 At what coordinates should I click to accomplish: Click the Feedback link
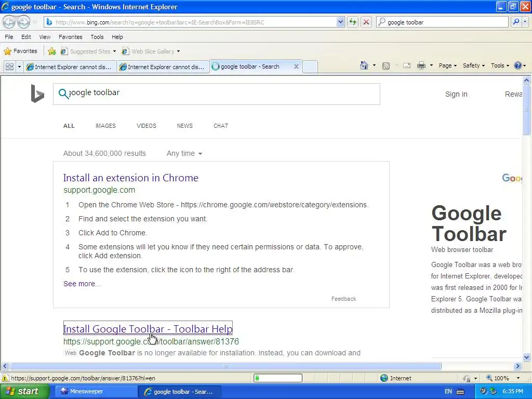click(343, 299)
